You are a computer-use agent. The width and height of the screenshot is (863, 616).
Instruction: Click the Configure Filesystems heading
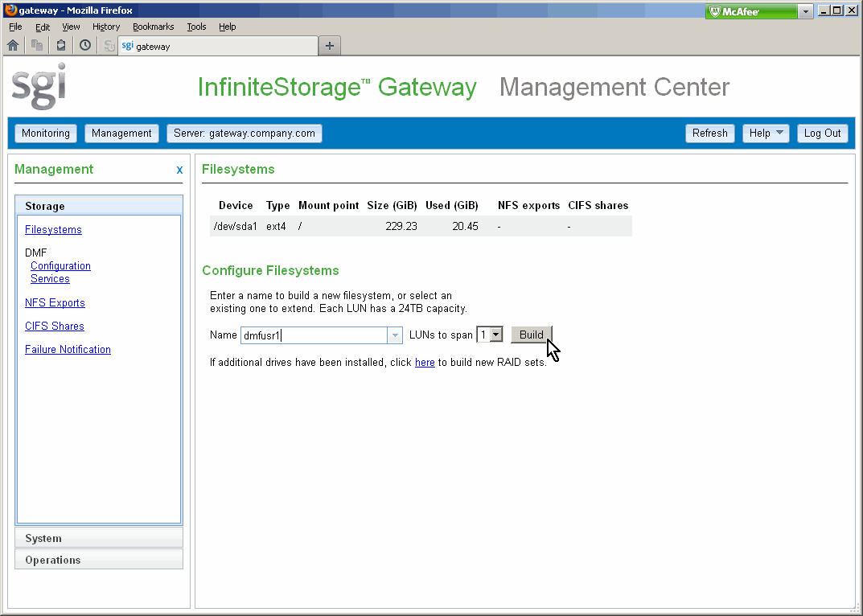[270, 270]
